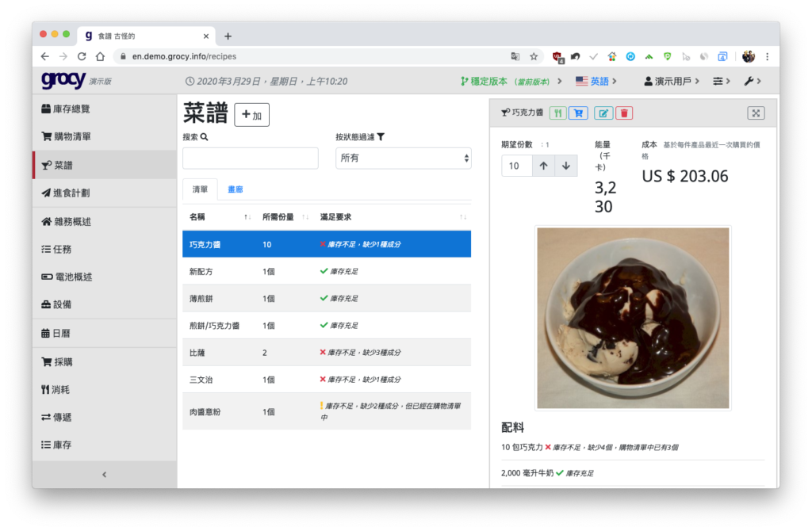Delete the chocolate sauce recipe

[625, 113]
